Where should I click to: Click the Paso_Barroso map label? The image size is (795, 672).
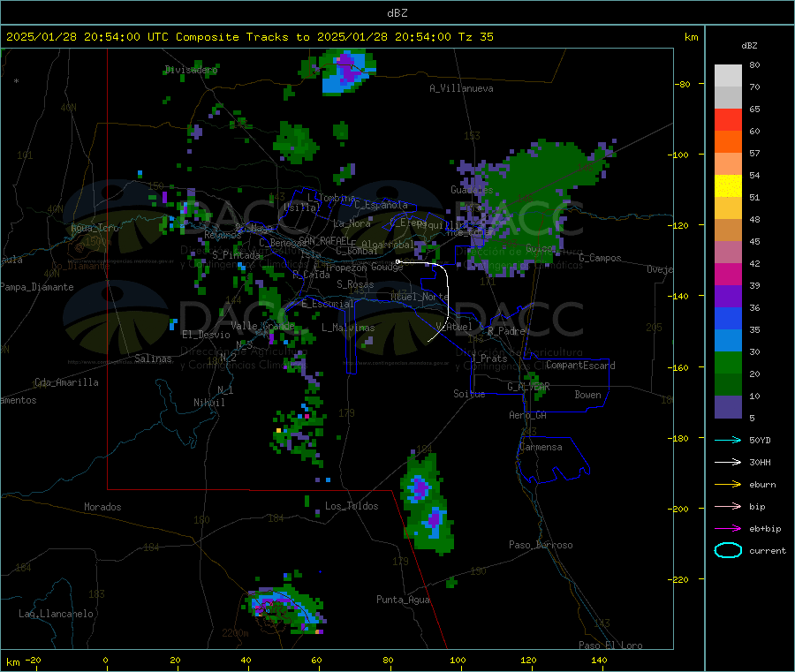[541, 546]
